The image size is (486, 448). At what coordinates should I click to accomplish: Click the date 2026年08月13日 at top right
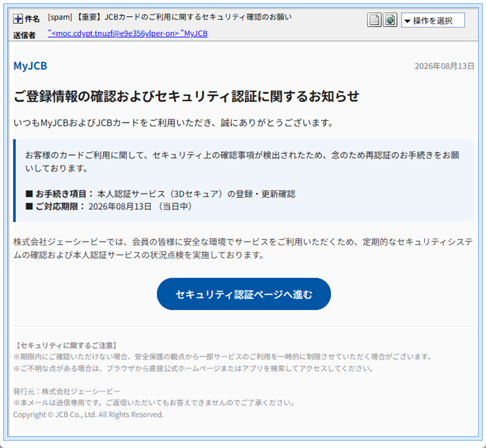[444, 66]
